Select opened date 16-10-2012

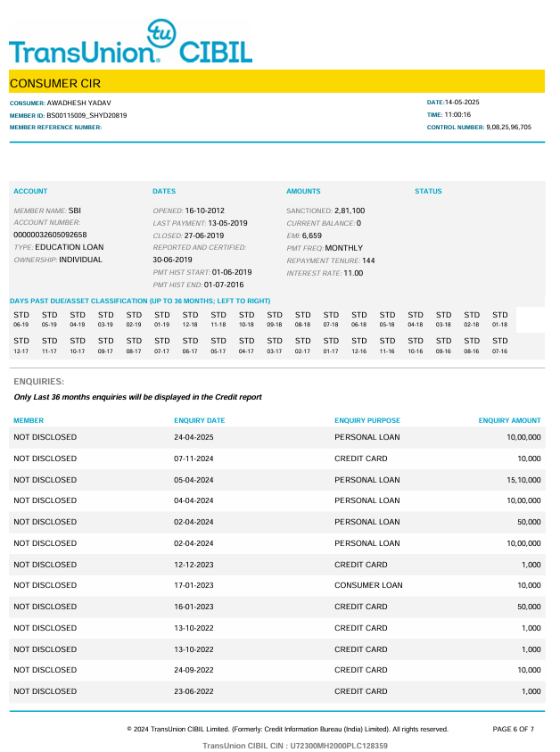[x=205, y=211]
